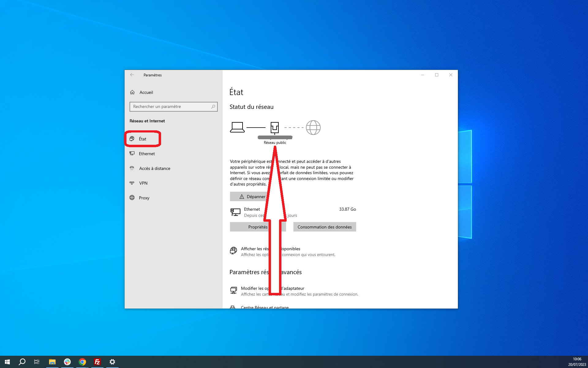Click the Modifier les options d'adaptateur icon
Viewport: 588px width, 368px height.
[234, 290]
